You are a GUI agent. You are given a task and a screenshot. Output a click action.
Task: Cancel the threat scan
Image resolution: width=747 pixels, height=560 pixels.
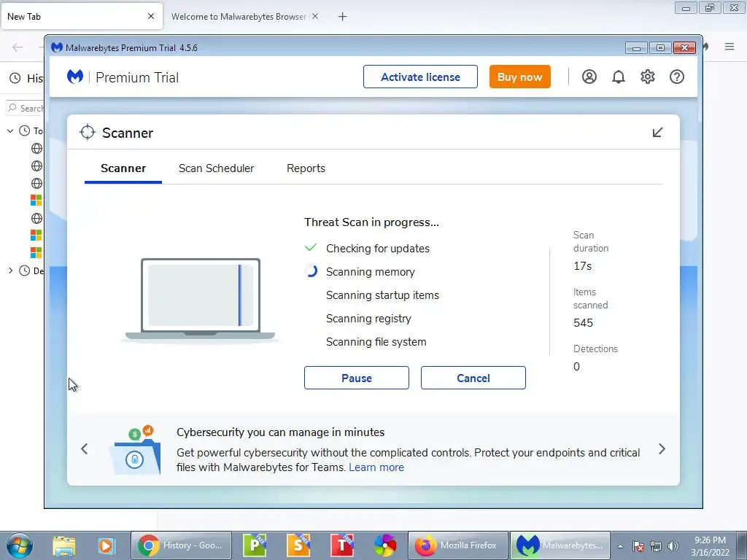[473, 378]
